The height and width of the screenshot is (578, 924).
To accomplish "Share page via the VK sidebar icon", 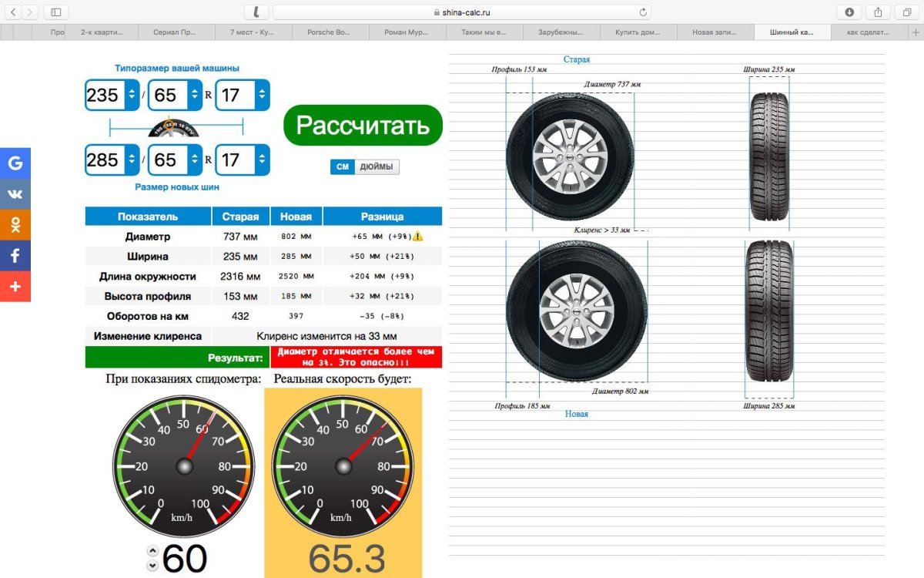I will click(x=15, y=193).
